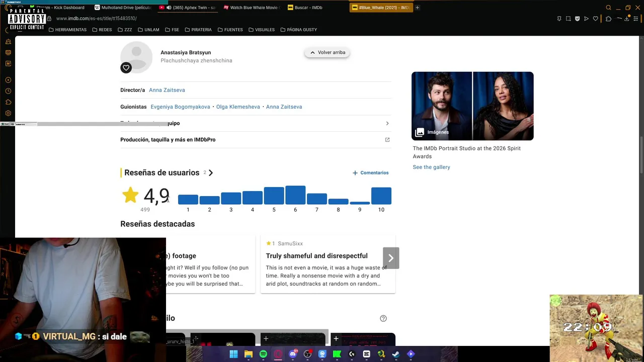Open Opera sidebar player icon
Viewport: 644px width, 362px height.
point(8,80)
